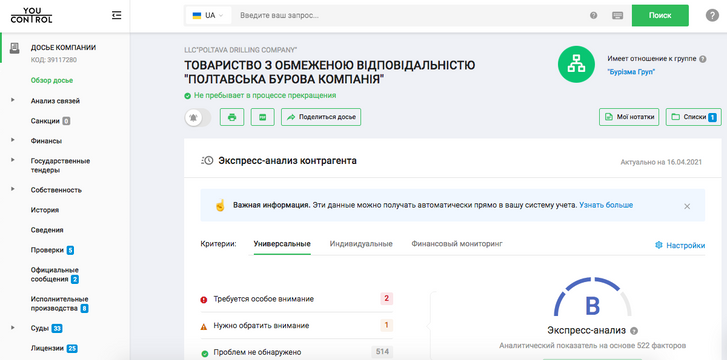
Task: Click the help icon beside Экспресс-анализ
Action: [634, 331]
